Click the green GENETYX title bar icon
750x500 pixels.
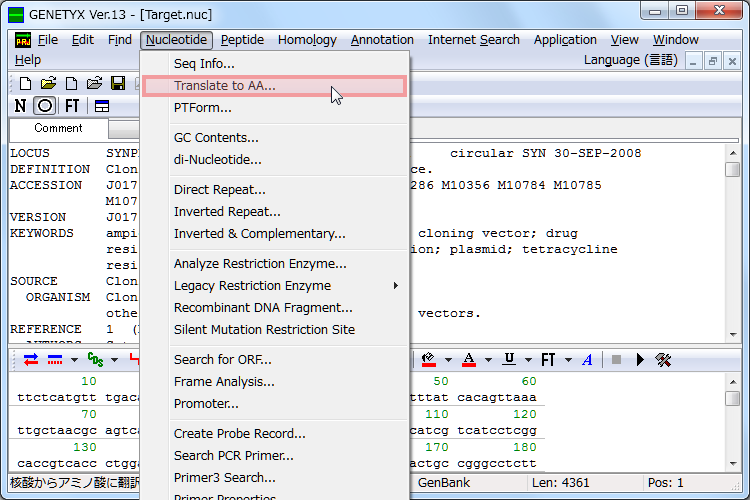(16, 15)
